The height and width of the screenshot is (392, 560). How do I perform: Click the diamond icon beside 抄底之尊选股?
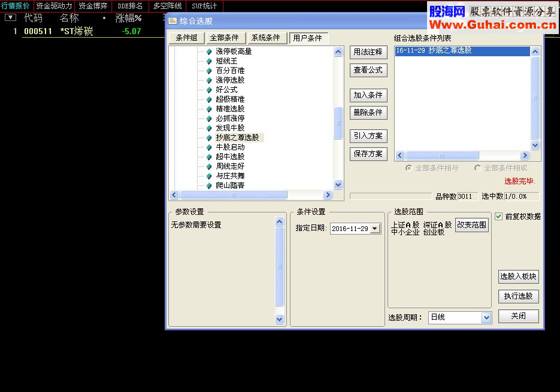tap(209, 138)
